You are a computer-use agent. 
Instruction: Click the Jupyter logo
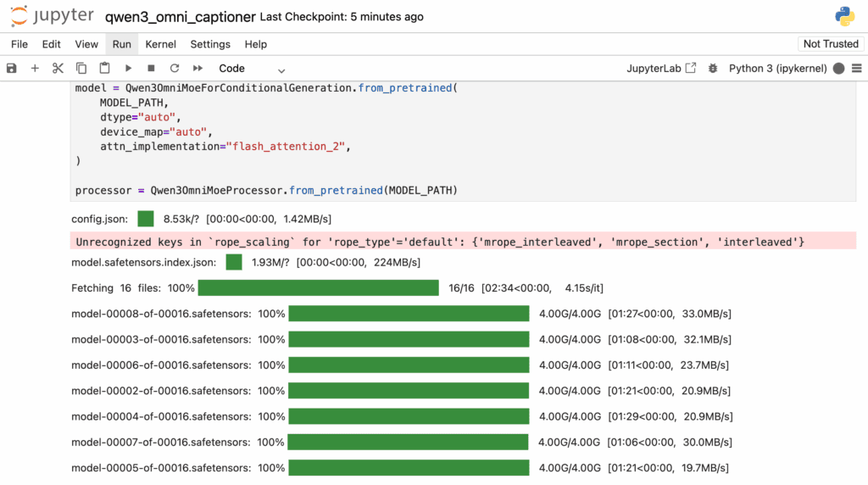click(51, 16)
